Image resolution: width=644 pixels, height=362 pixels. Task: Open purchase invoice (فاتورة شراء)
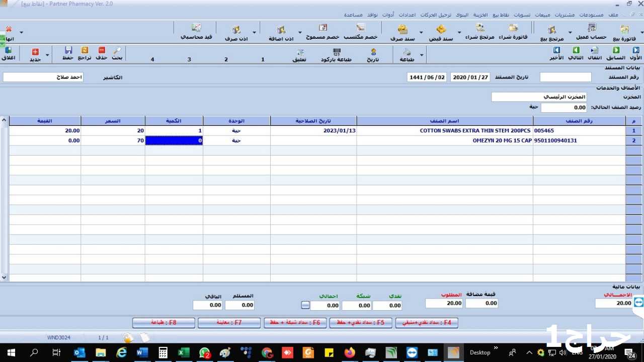(x=513, y=31)
